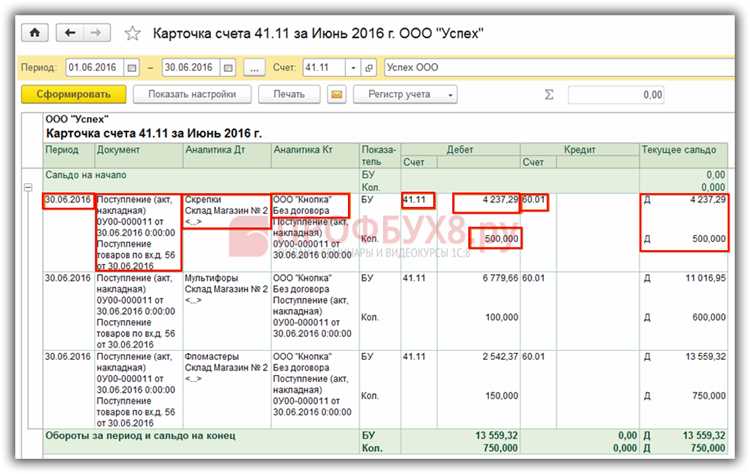
Task: Open the account 41.11 link icon
Action: (369, 68)
